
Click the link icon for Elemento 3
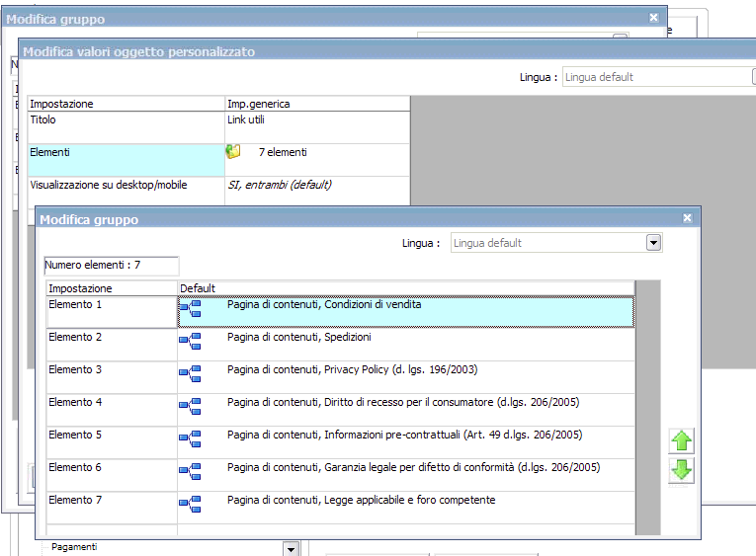click(x=190, y=374)
